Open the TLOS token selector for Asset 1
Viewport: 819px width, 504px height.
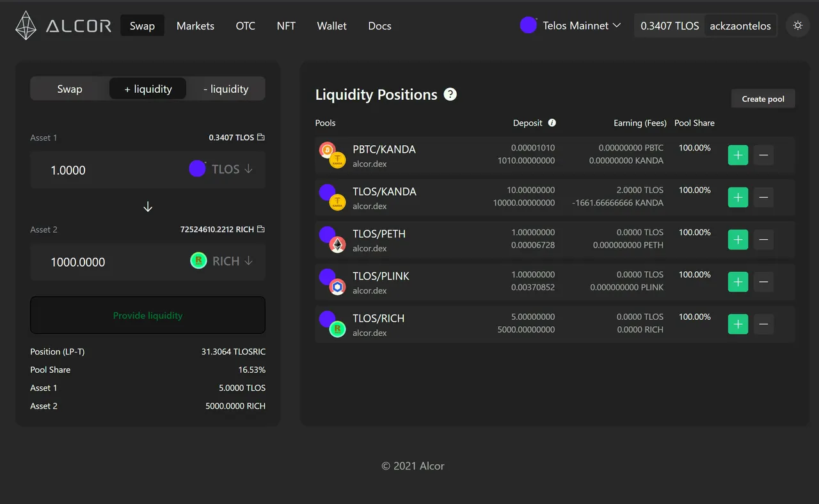coord(221,169)
